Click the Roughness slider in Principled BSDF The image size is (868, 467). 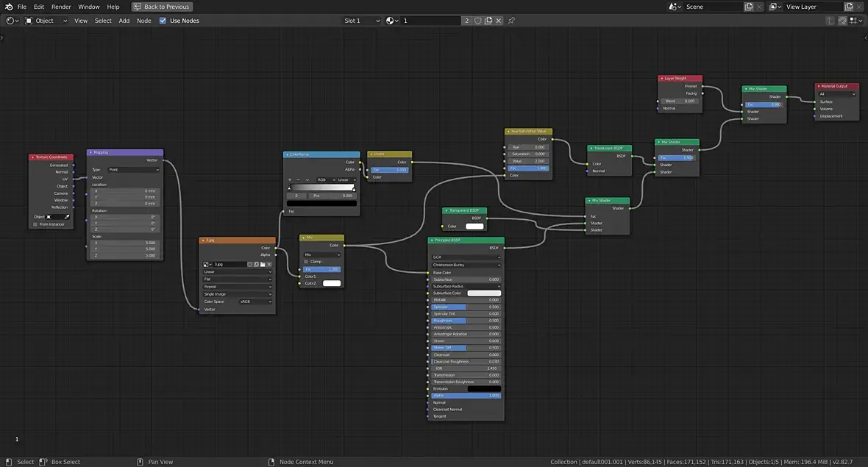pos(466,321)
